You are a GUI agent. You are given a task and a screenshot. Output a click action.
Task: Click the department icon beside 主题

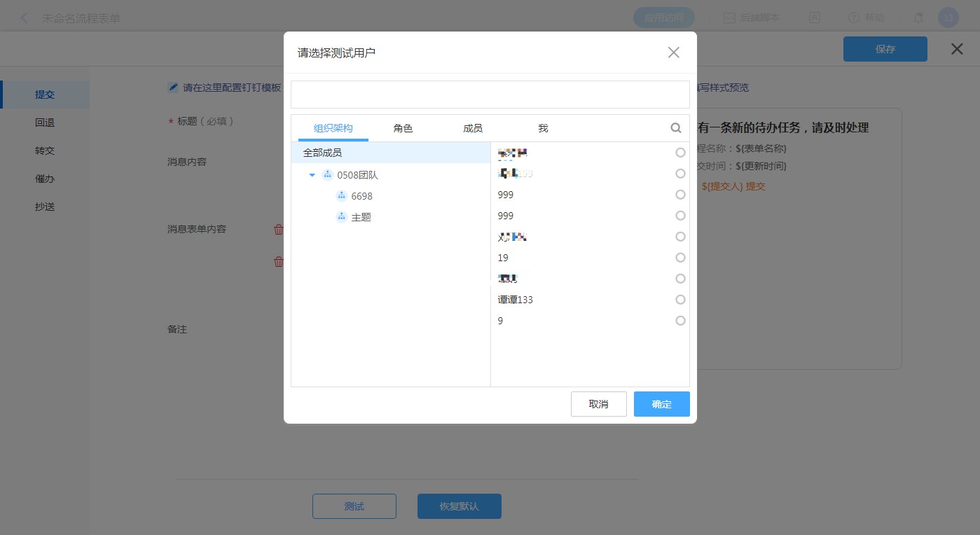pos(342,217)
